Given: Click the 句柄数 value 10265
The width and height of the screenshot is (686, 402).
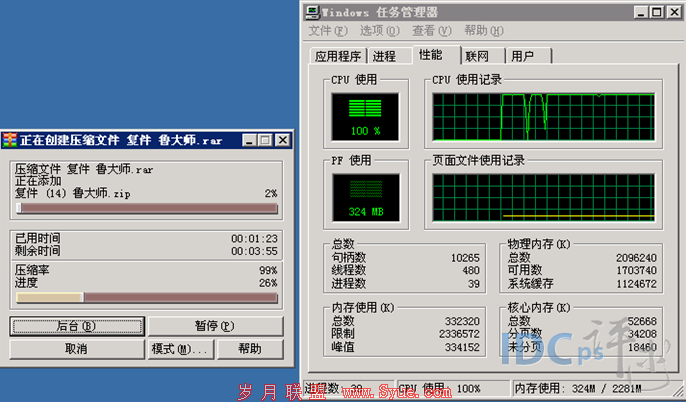Looking at the screenshot, I should click(x=466, y=258).
